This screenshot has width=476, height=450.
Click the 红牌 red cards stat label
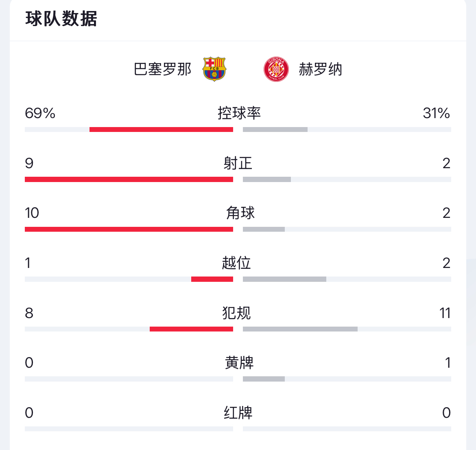point(238,413)
